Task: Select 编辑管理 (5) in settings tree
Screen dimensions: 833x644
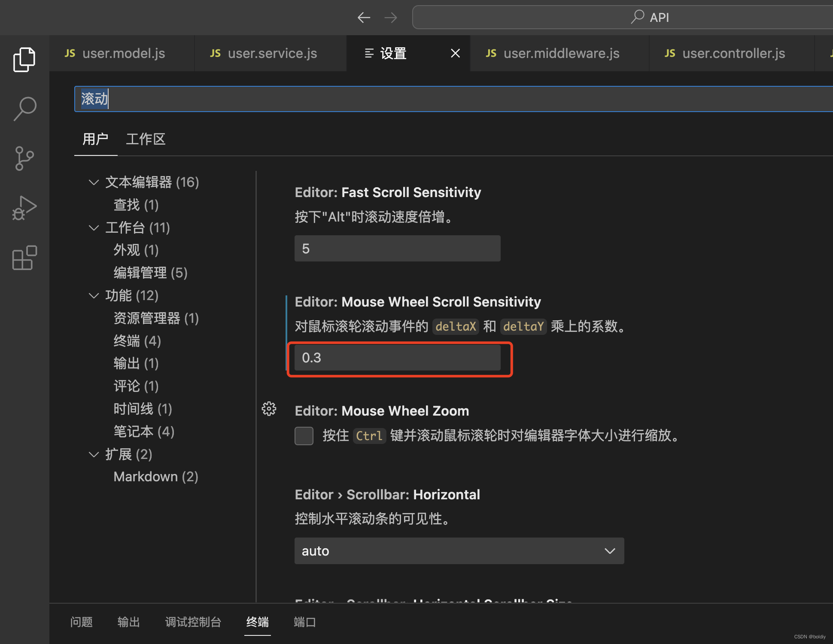Action: pos(150,273)
